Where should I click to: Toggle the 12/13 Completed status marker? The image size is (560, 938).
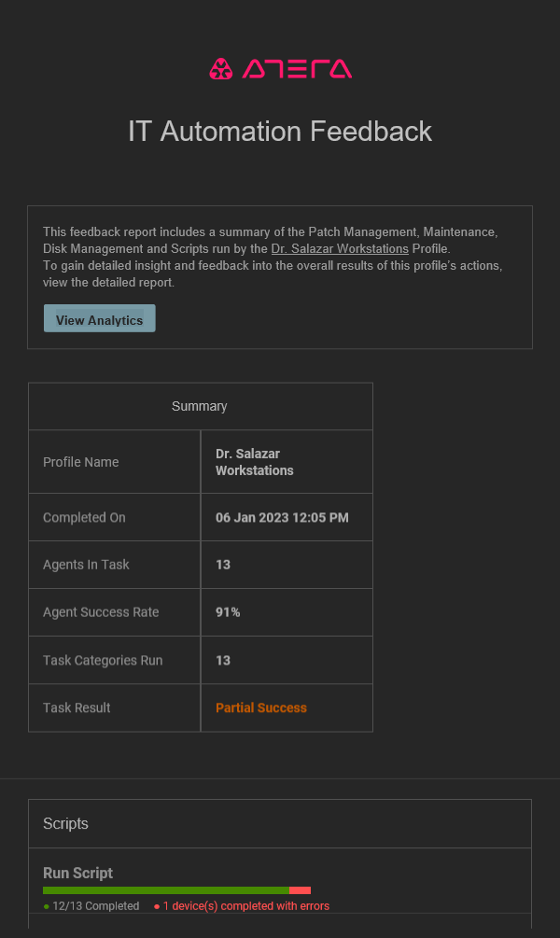[90, 905]
